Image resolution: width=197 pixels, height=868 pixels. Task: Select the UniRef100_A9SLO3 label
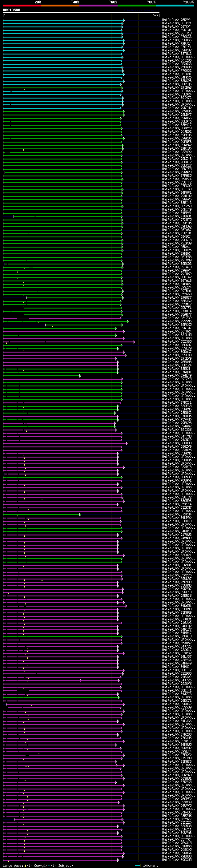click(176, 355)
